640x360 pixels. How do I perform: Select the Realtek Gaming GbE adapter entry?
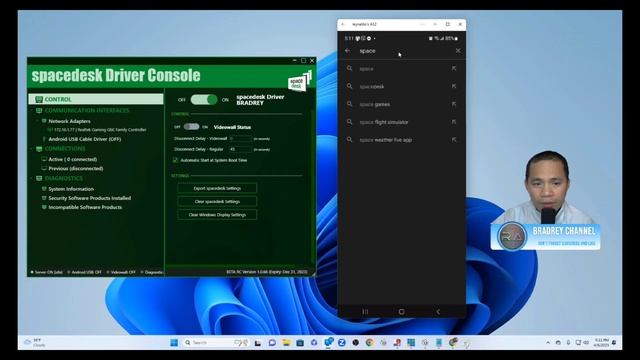click(x=97, y=130)
